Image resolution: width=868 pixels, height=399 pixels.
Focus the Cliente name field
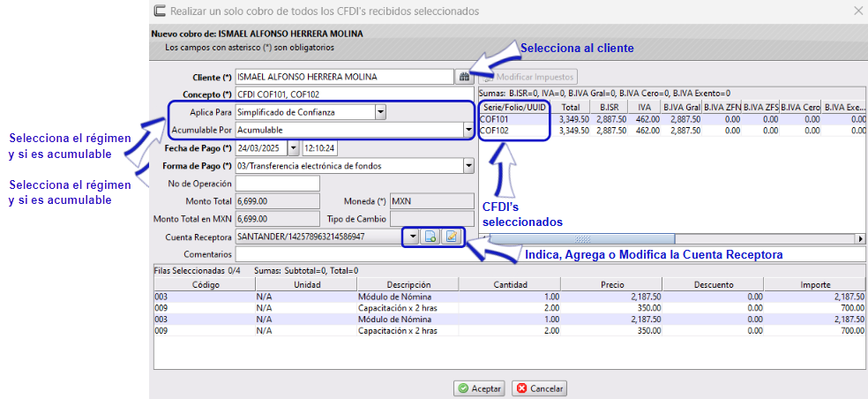point(344,77)
